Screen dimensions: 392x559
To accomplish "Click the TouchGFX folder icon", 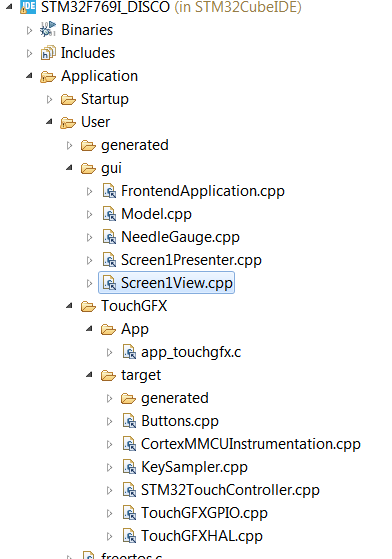I will click(88, 306).
